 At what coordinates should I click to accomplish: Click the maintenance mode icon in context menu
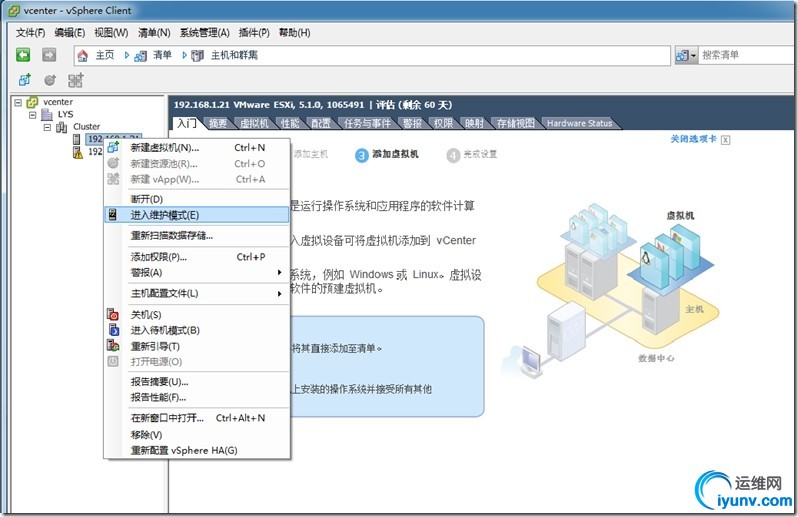point(112,215)
